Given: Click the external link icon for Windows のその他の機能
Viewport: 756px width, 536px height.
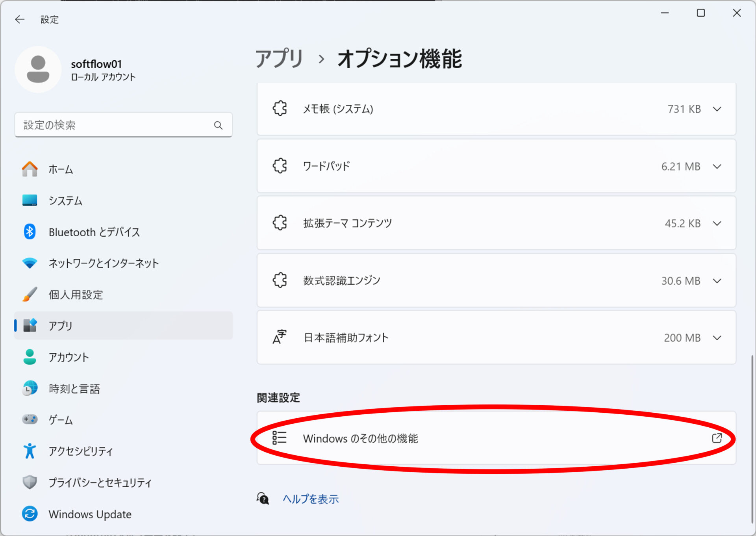Looking at the screenshot, I should pos(717,438).
